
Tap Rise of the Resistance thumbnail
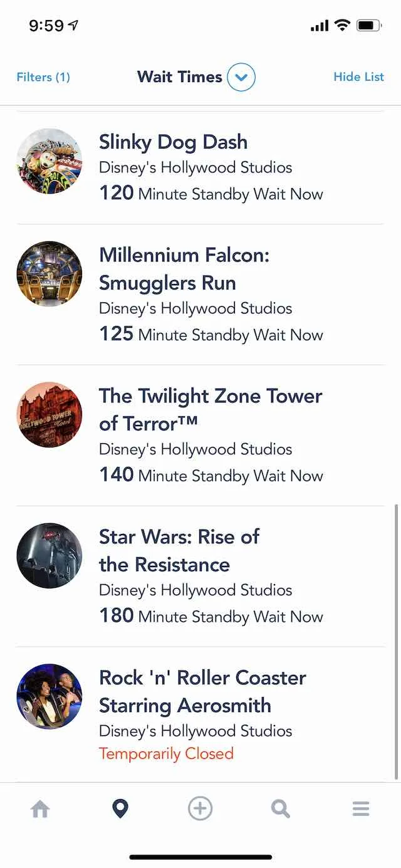tap(49, 555)
